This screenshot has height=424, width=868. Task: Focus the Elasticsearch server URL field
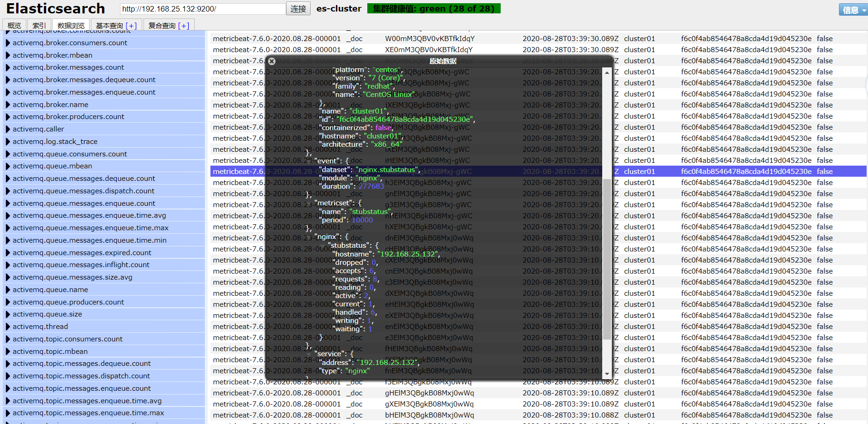203,9
